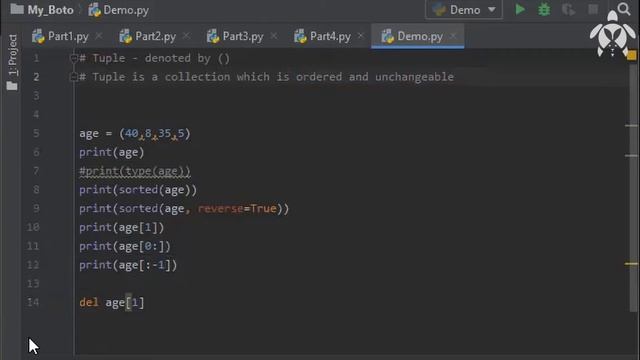The width and height of the screenshot is (640, 360).
Task: Collapse comment fold marker on line 1
Action: click(x=74, y=58)
